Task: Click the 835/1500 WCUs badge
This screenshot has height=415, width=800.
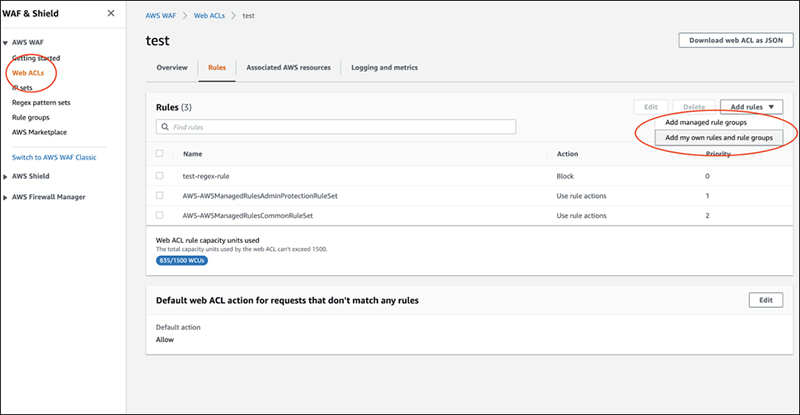Action: (182, 260)
